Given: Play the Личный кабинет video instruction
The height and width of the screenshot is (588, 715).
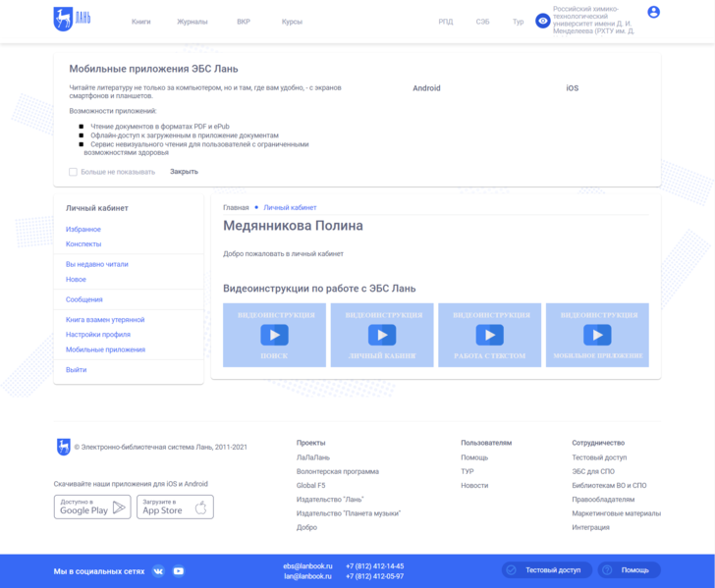Looking at the screenshot, I should coord(382,335).
